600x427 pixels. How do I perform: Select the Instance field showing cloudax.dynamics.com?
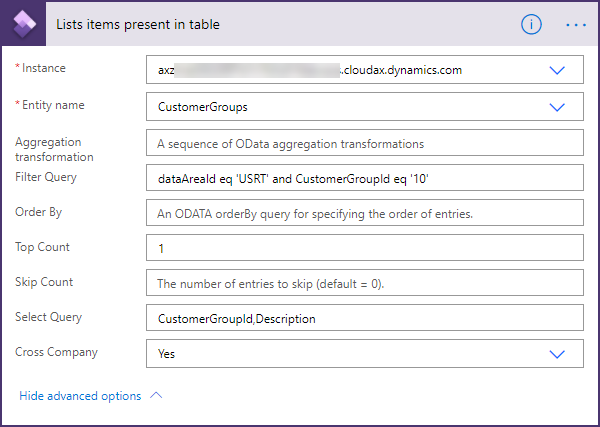point(365,70)
